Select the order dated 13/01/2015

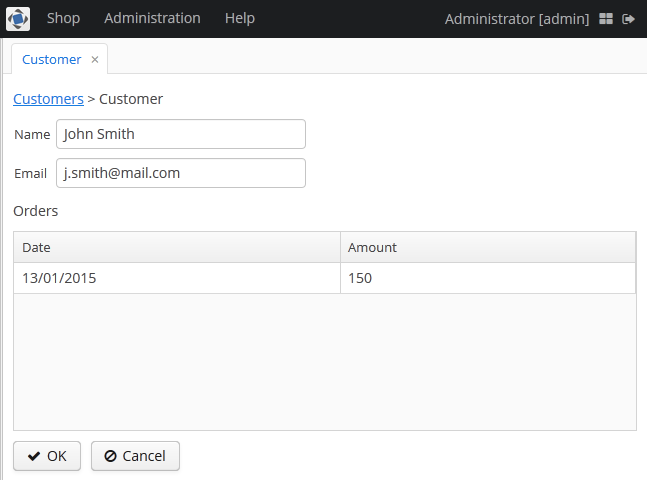pyautogui.click(x=176, y=278)
